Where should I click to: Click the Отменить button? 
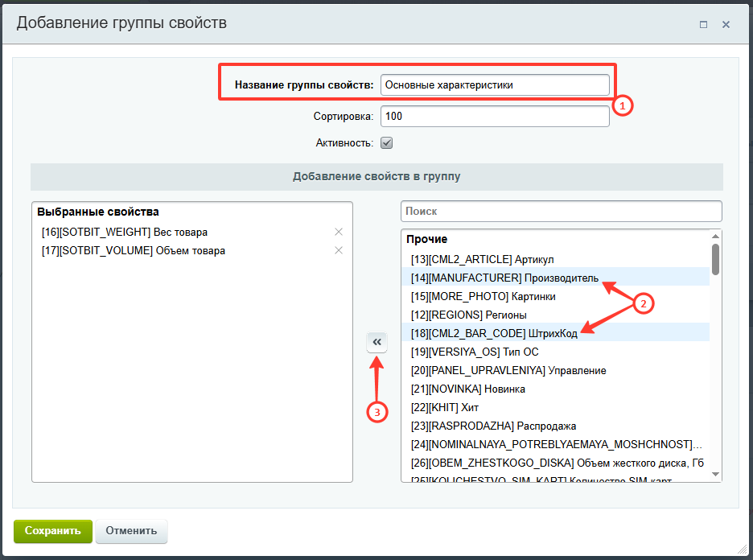tap(131, 531)
